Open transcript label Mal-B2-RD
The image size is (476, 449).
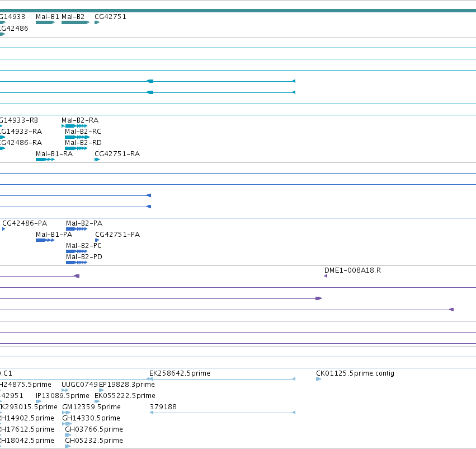point(83,143)
